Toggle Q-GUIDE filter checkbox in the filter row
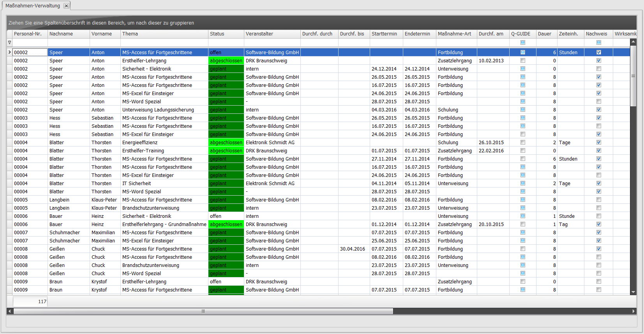The image size is (644, 334). pyautogui.click(x=523, y=42)
